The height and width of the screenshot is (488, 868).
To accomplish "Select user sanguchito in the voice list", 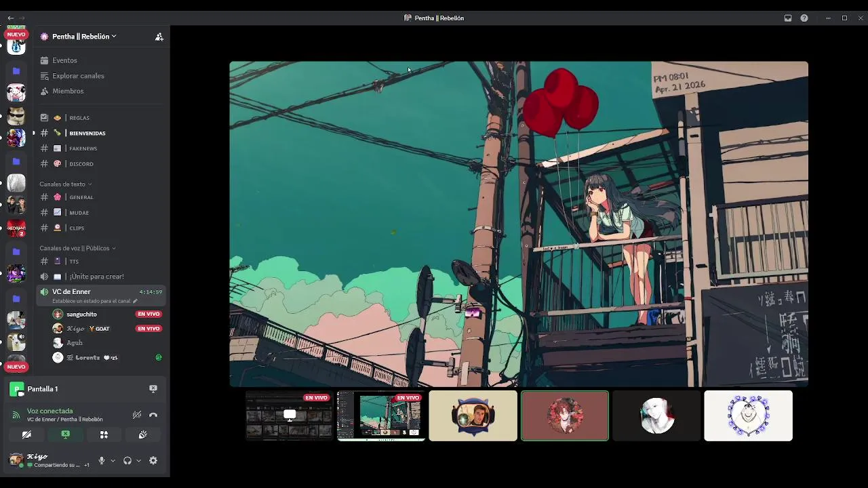I will click(x=81, y=314).
